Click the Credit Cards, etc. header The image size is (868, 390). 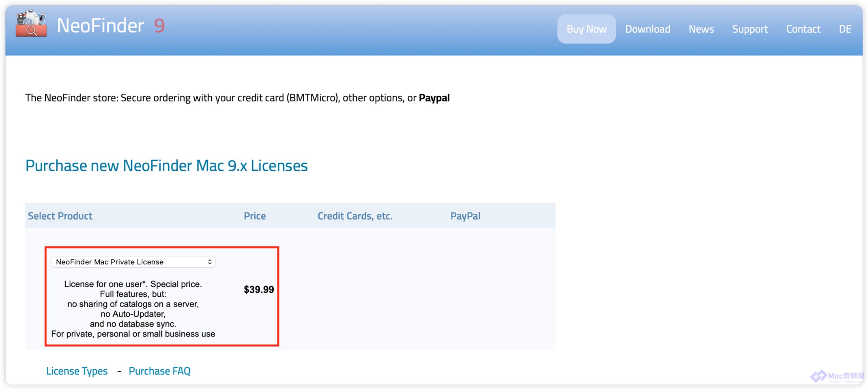(355, 216)
